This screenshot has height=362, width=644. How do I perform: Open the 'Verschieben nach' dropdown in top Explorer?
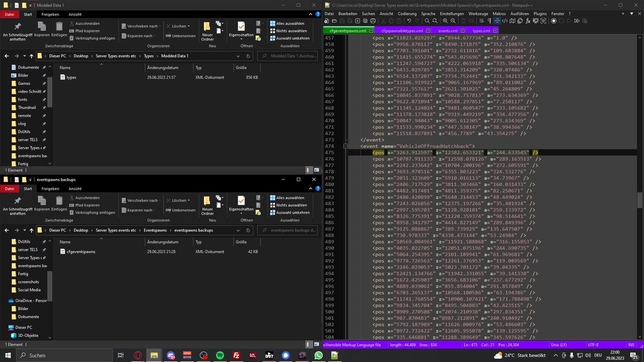141,26
